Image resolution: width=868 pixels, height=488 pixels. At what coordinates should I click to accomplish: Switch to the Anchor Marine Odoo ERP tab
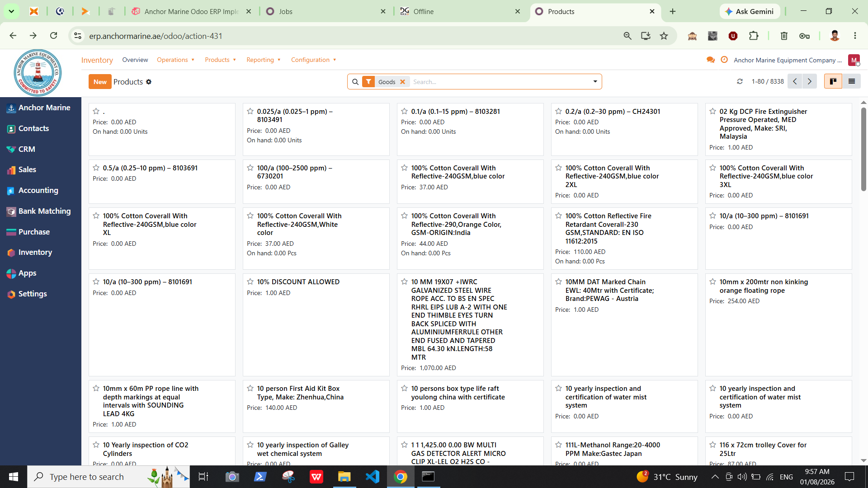(192, 11)
